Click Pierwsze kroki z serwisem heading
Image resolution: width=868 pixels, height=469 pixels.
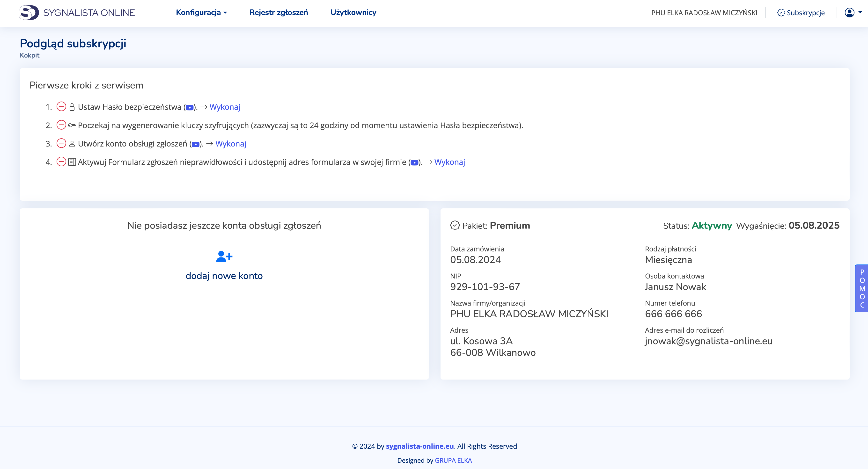(x=86, y=85)
